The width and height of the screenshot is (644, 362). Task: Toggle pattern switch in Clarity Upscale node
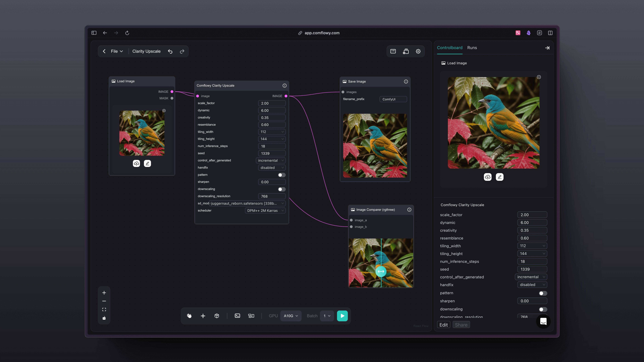coord(282,175)
